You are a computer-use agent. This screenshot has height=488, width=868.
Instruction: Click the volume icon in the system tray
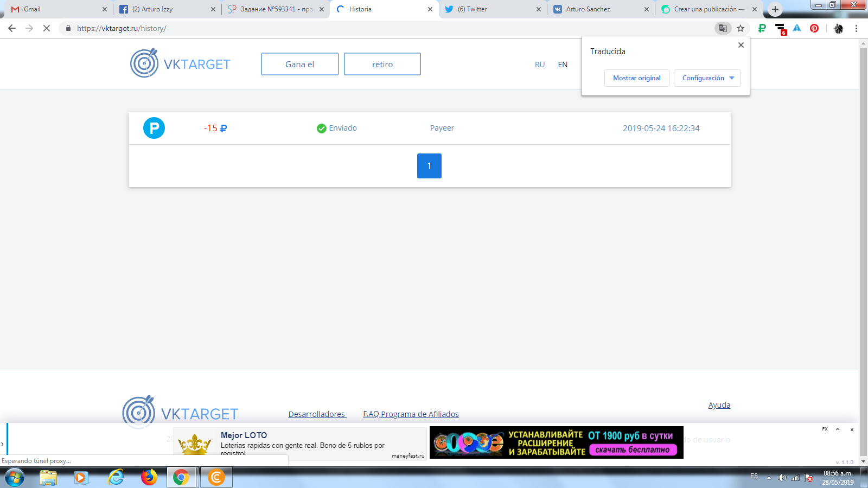point(782,478)
